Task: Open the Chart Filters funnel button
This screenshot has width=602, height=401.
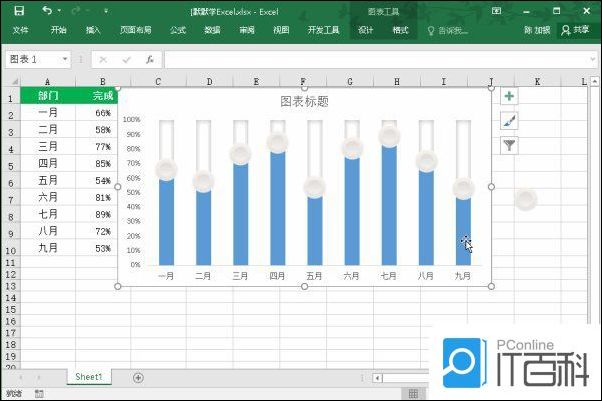Action: point(509,145)
